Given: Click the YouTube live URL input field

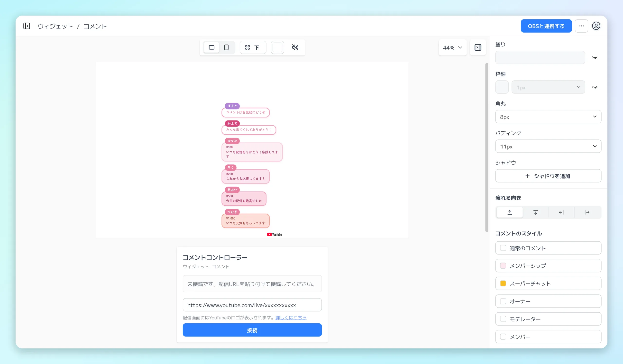Looking at the screenshot, I should pyautogui.click(x=252, y=305).
